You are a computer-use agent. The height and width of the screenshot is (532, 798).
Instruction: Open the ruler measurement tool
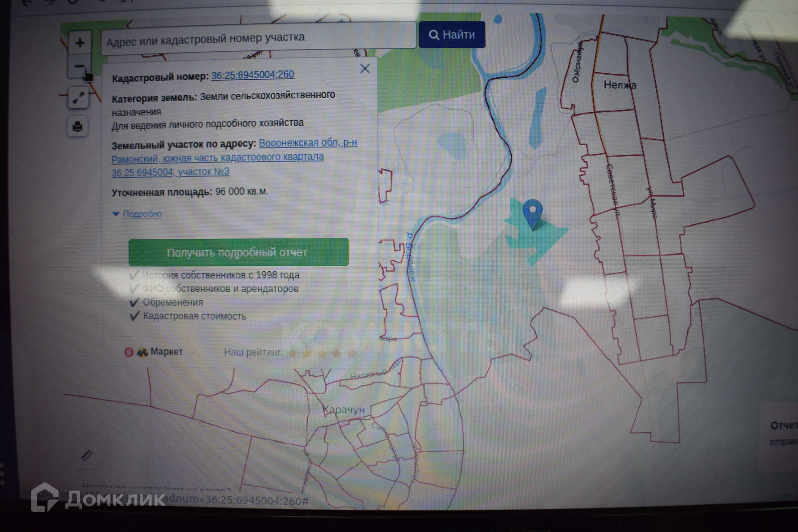pos(87,455)
